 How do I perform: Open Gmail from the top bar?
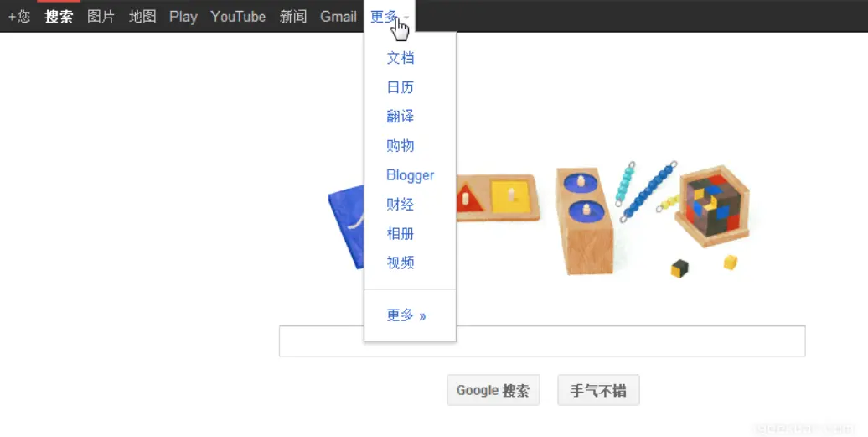coord(338,17)
